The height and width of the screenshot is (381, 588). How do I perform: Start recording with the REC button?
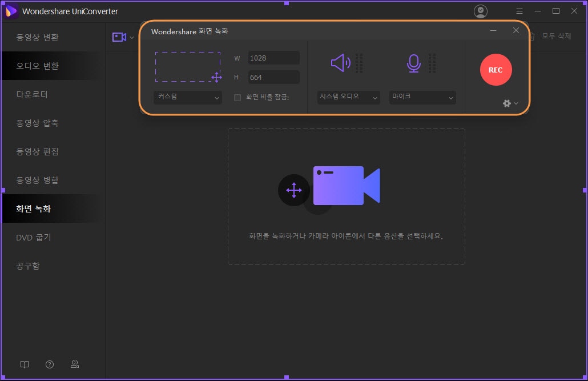[496, 70]
